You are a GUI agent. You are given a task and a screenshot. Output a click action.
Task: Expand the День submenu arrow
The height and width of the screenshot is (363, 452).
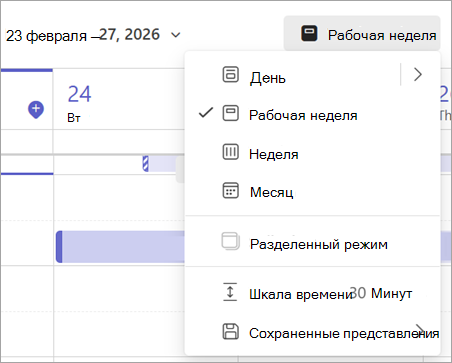coord(418,74)
